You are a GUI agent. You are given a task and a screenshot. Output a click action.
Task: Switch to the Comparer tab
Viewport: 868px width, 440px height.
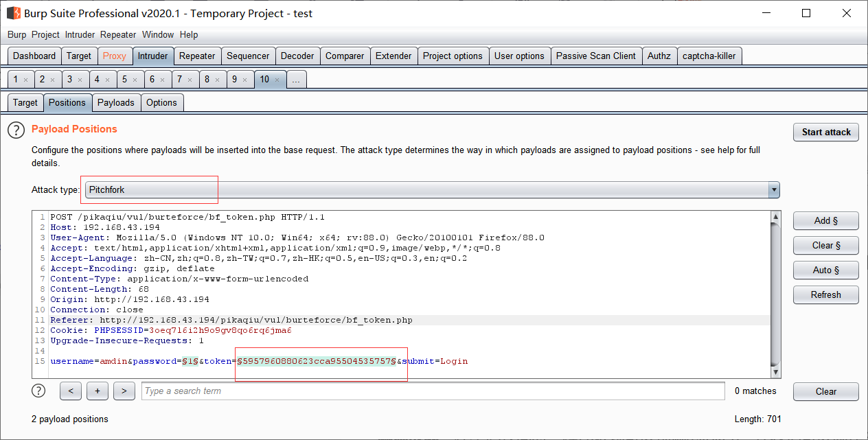tap(345, 56)
